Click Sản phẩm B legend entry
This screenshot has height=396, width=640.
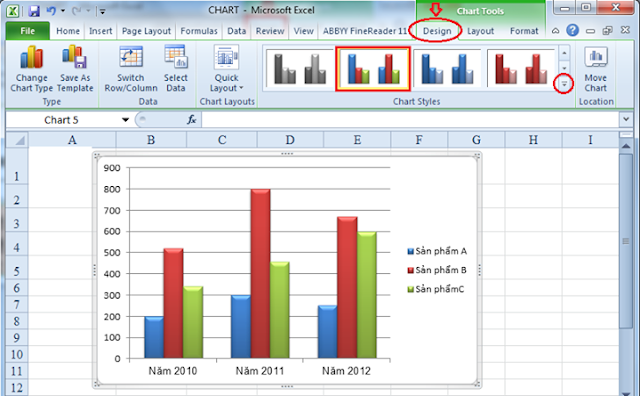coord(437,270)
